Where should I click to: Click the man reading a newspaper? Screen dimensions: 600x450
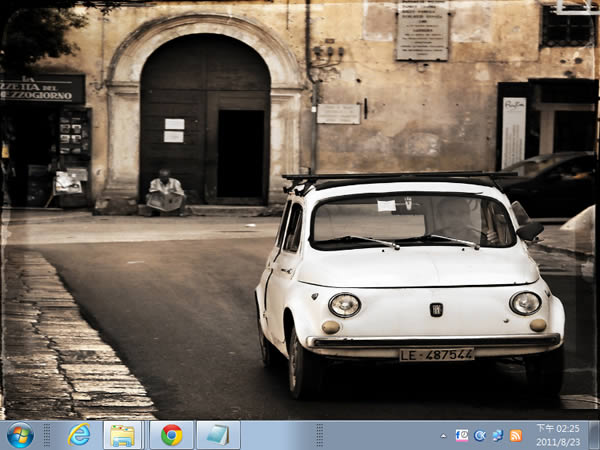(165, 192)
